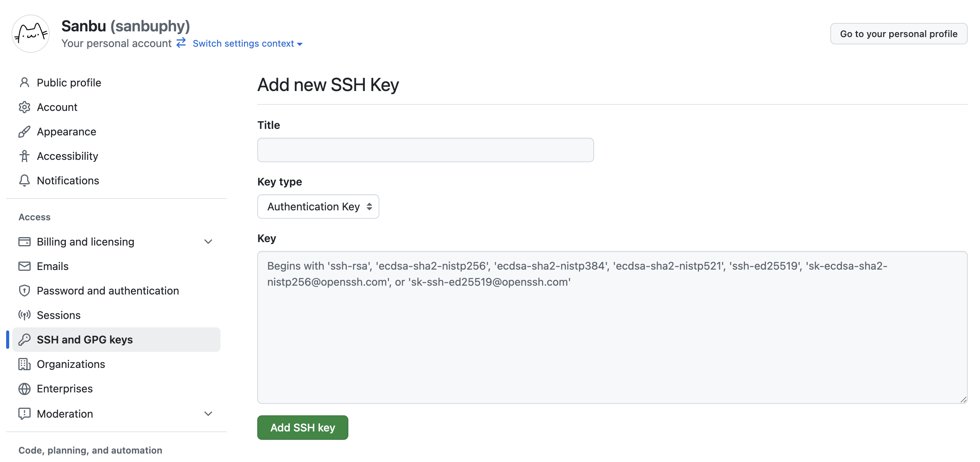Expand Billing and licensing chevron

click(208, 242)
